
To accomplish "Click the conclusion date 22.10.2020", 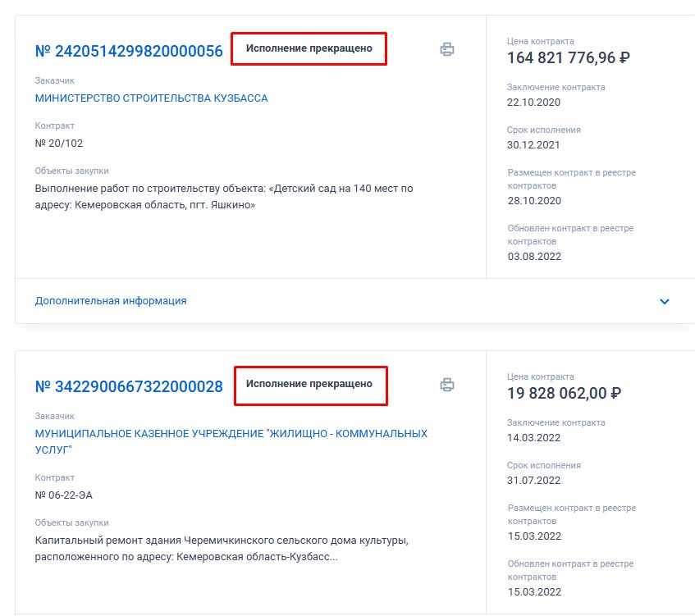I will click(534, 102).
